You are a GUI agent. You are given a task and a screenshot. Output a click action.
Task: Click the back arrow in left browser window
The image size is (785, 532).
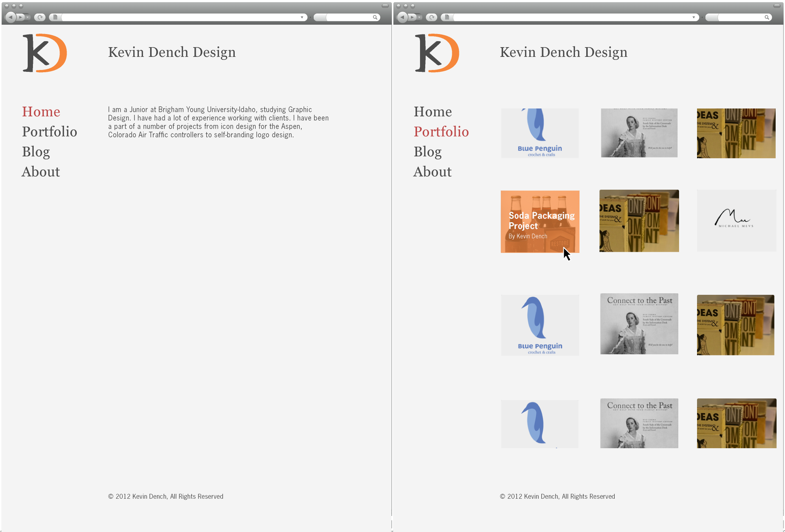(10, 17)
